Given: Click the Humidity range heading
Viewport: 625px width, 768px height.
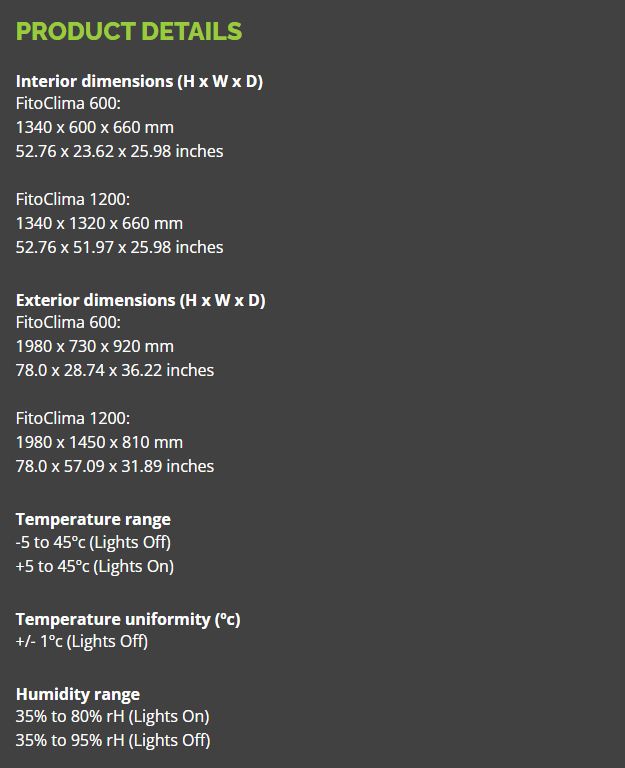Looking at the screenshot, I should [x=78, y=695].
